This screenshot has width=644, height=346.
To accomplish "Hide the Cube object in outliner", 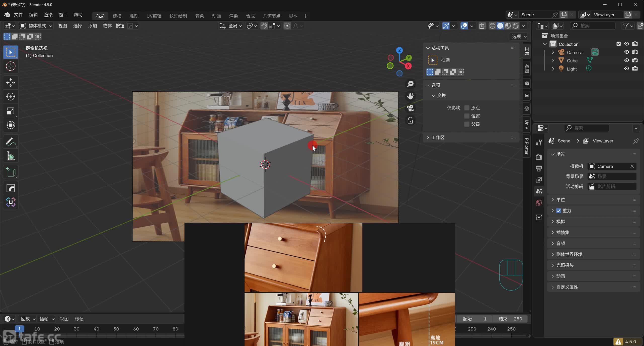I will pyautogui.click(x=626, y=60).
